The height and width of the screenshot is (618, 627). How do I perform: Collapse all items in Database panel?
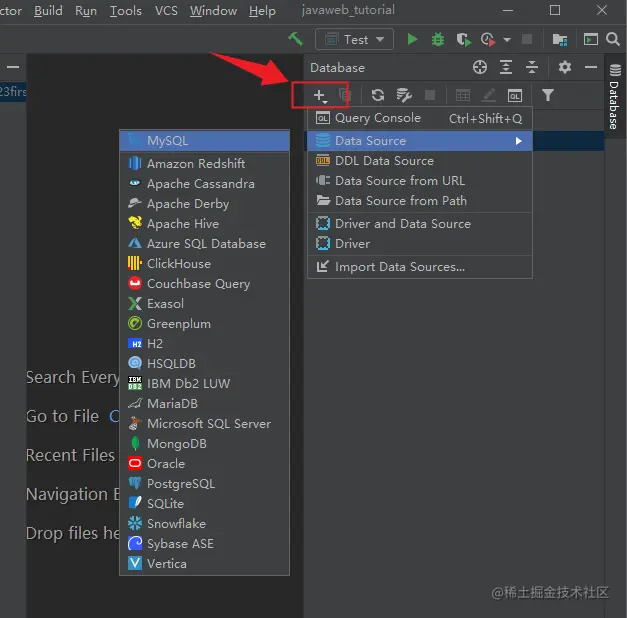[x=532, y=67]
